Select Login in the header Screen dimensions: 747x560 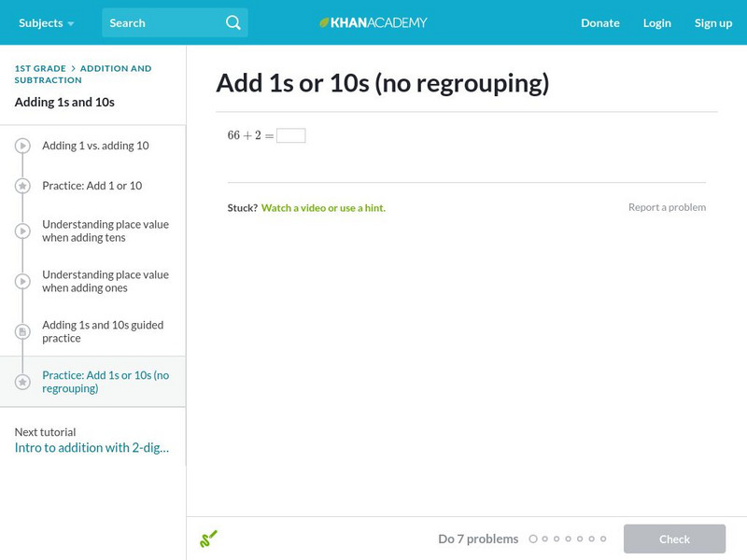657,22
